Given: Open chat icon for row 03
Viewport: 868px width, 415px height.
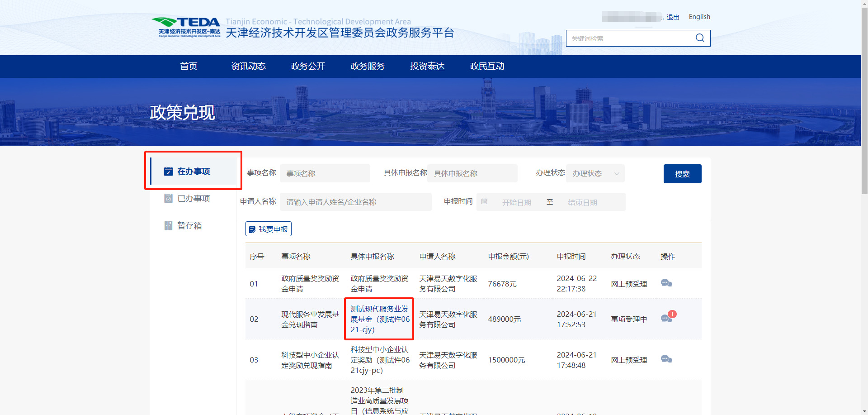Looking at the screenshot, I should (666, 359).
